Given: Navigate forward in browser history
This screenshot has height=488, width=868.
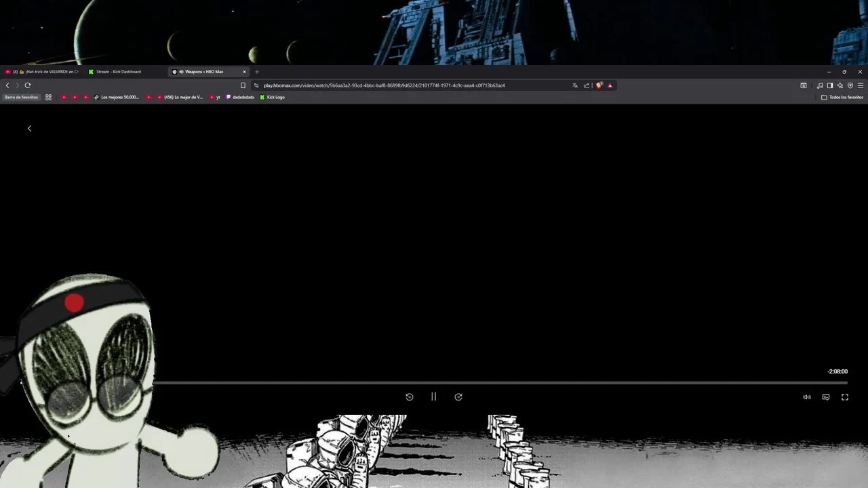Looking at the screenshot, I should [x=17, y=85].
